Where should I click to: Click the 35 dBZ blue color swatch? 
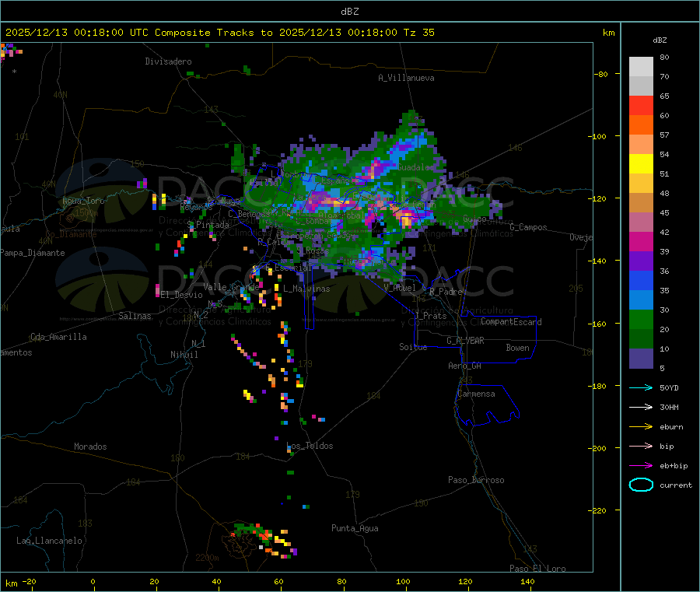(x=641, y=280)
